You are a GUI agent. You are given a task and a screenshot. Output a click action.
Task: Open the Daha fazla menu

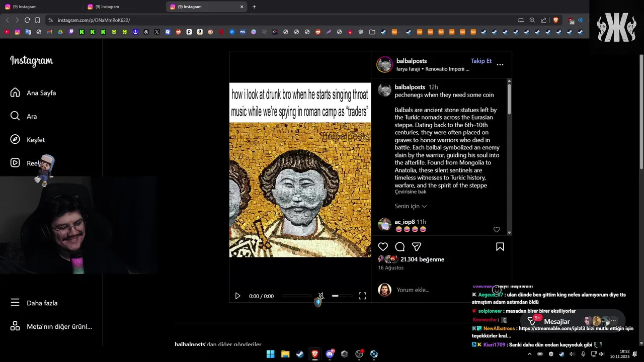coord(34,303)
